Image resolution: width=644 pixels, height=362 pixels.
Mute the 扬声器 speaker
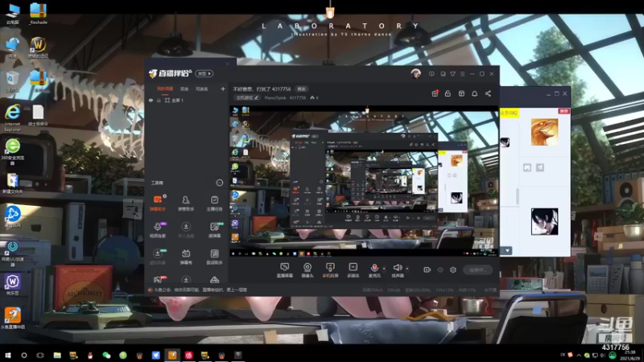pyautogui.click(x=397, y=270)
